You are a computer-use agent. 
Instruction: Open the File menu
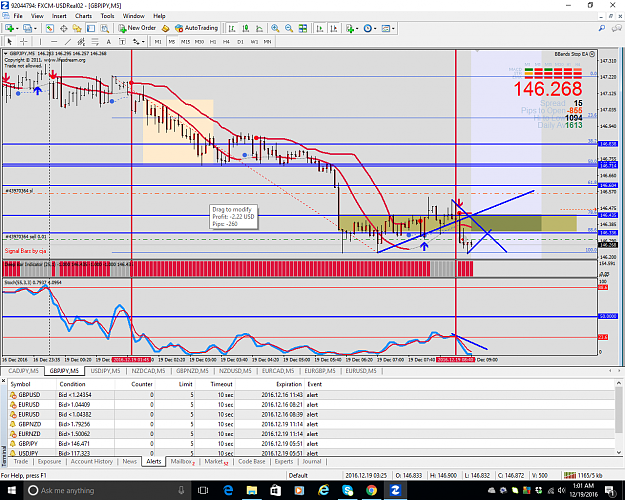click(x=18, y=16)
